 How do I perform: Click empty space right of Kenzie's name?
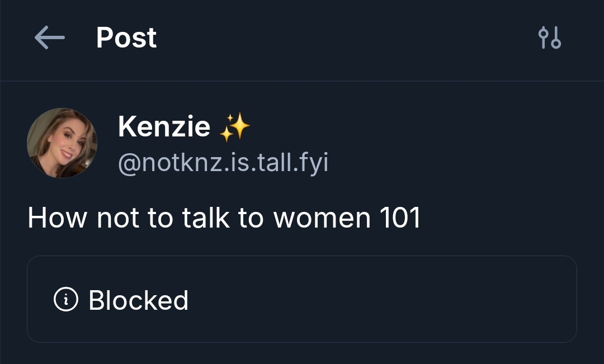click(419, 127)
